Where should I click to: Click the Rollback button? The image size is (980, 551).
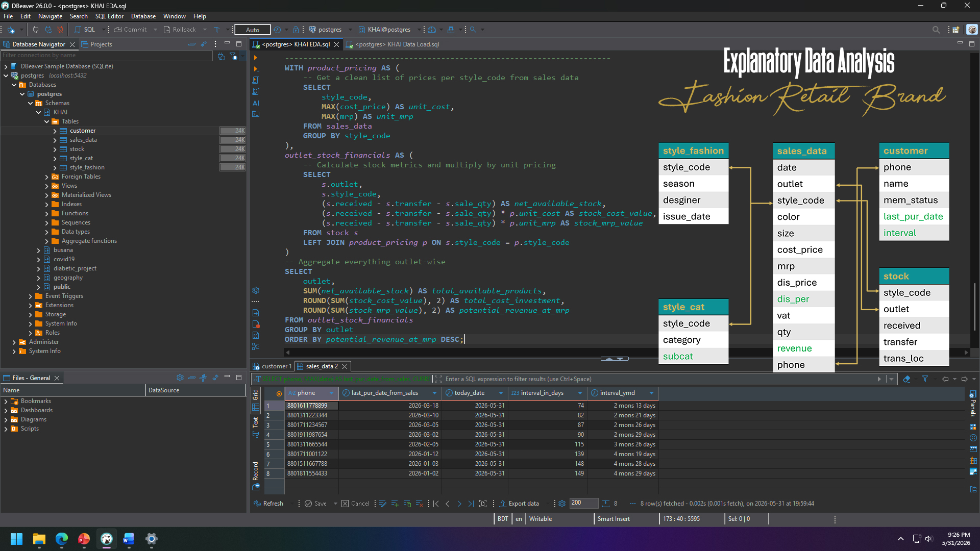(x=180, y=30)
